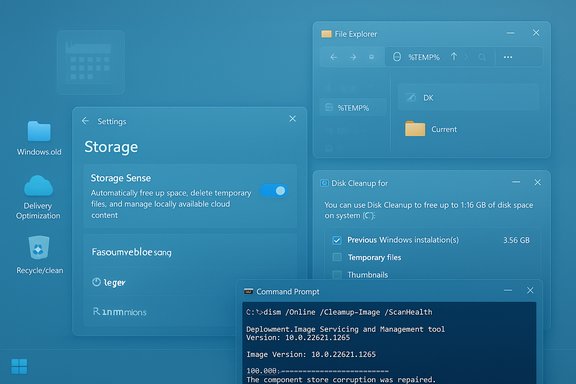The width and height of the screenshot is (576, 384).
Task: Click the Command Prompt title icon
Action: pos(248,291)
